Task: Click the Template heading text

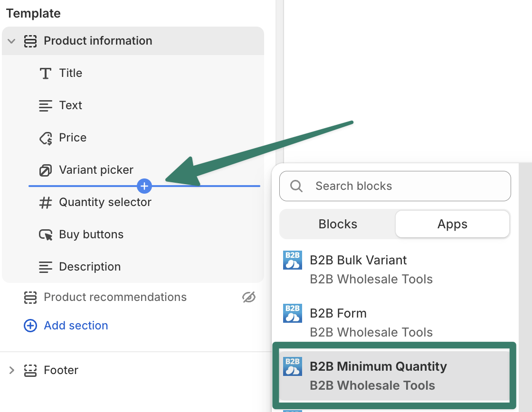Action: tap(33, 13)
